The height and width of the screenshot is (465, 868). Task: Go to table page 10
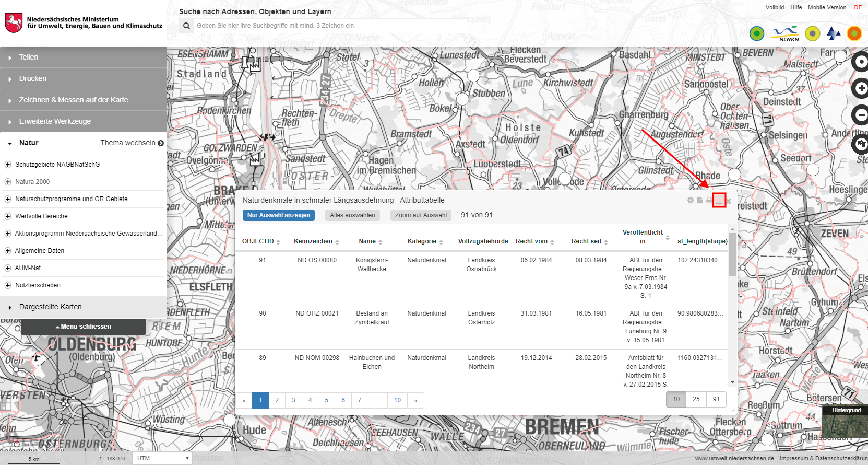[397, 400]
